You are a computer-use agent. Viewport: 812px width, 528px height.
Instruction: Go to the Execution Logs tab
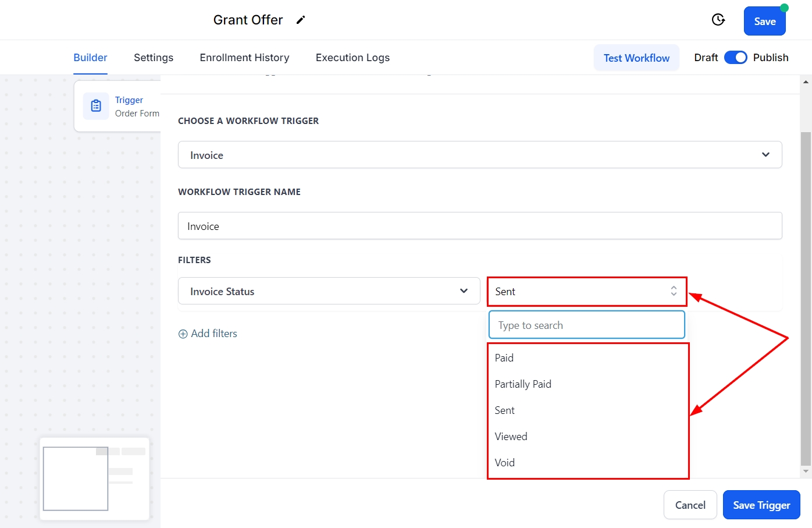(352, 58)
